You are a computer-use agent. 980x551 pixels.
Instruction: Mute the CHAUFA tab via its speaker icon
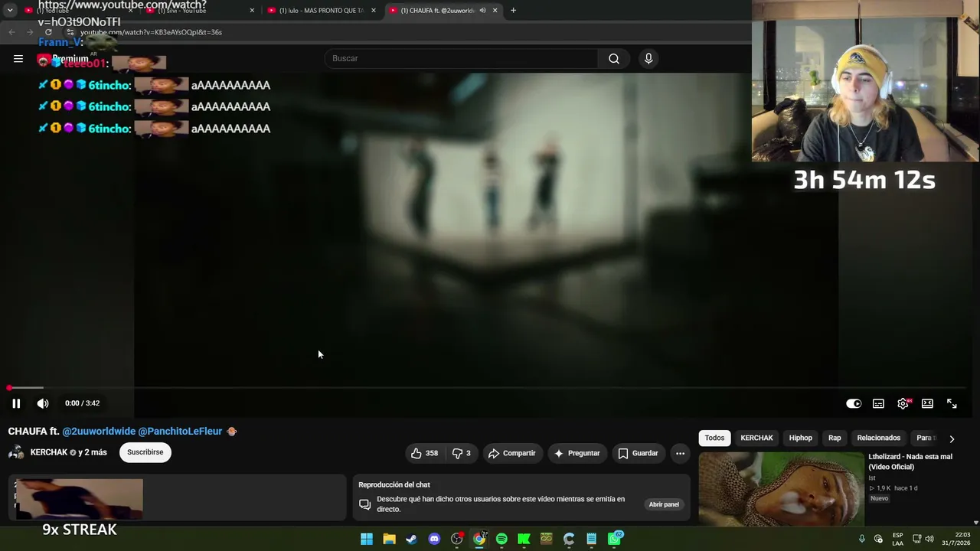482,11
